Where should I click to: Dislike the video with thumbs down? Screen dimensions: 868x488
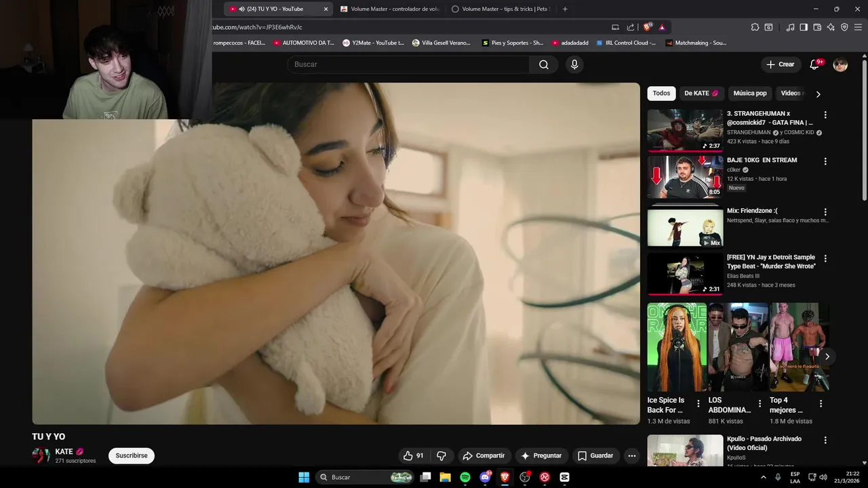(x=441, y=455)
